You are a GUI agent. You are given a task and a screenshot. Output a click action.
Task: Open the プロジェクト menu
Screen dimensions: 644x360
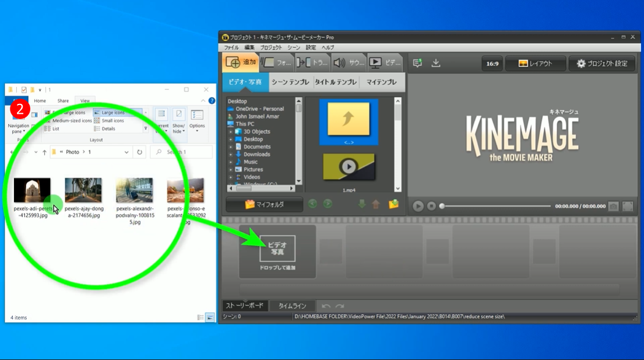(x=270, y=47)
